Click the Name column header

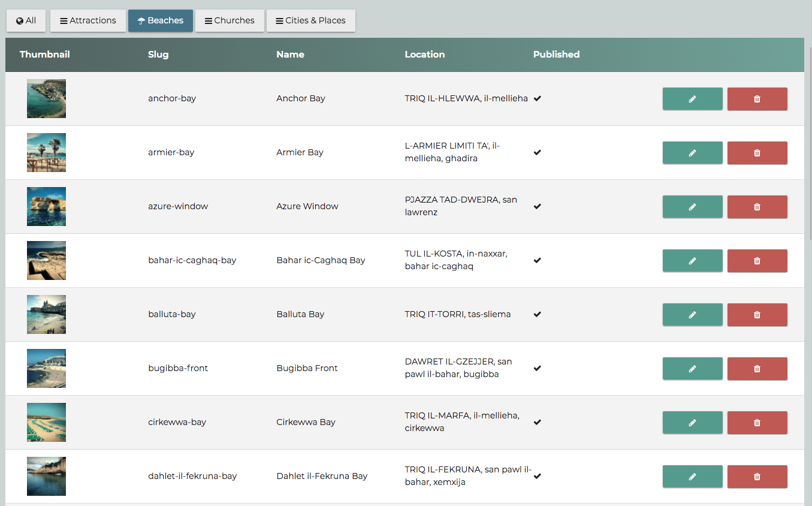290,55
